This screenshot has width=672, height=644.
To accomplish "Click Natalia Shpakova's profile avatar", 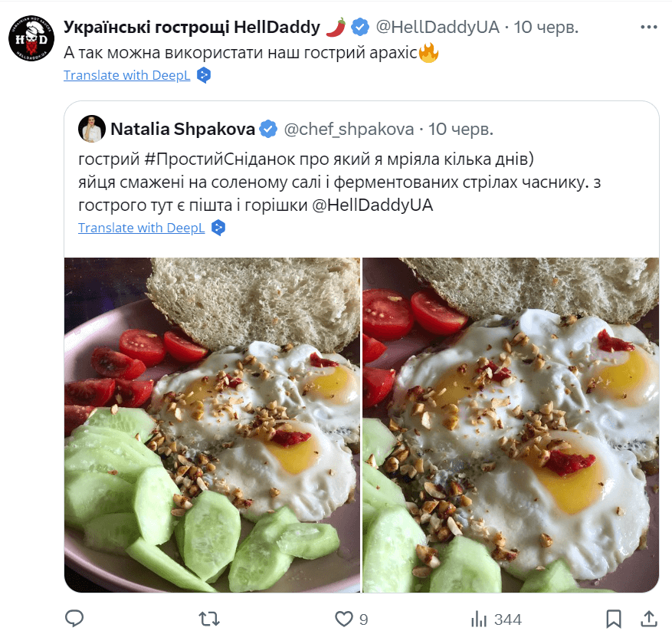I will (91, 129).
